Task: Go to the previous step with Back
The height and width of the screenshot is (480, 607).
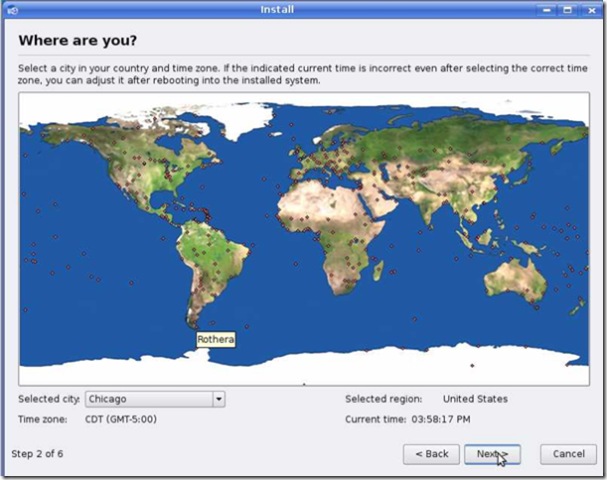Action: (431, 454)
